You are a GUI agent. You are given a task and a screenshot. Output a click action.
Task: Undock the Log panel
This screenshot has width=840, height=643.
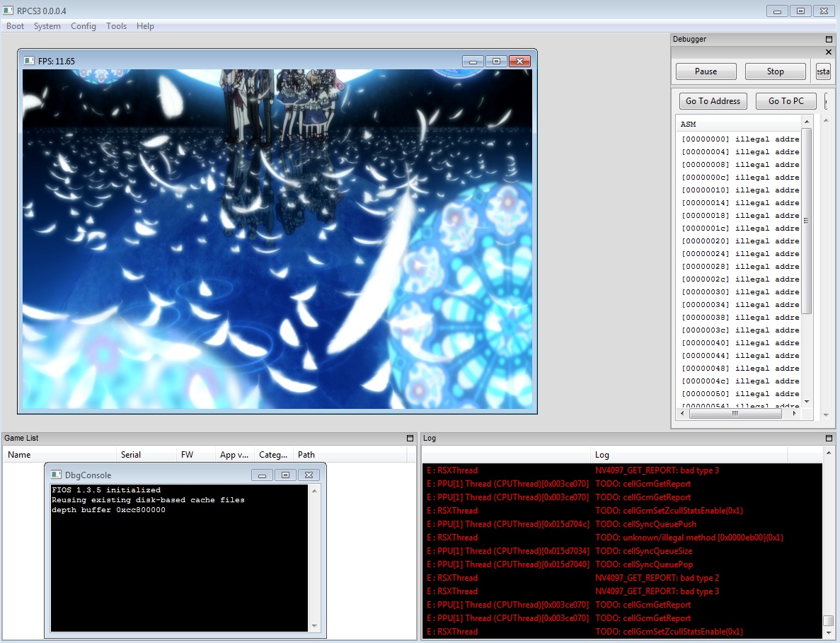(829, 438)
